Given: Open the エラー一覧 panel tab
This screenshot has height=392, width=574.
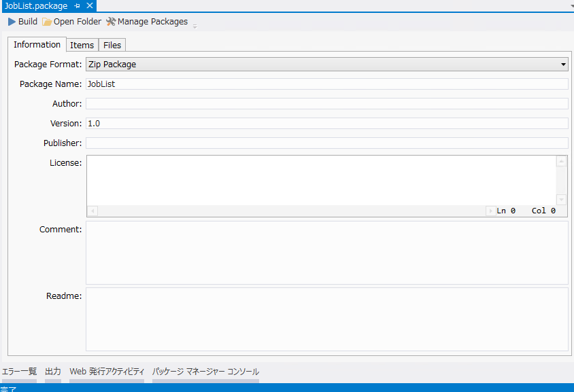Looking at the screenshot, I should 20,372.
